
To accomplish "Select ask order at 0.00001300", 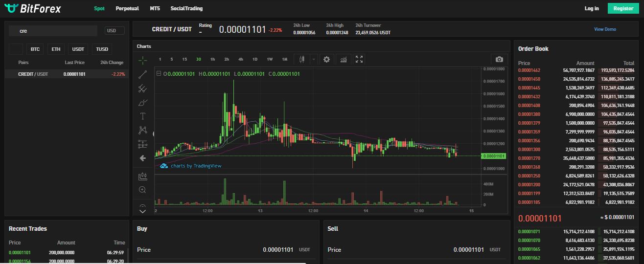I will point(576,149).
